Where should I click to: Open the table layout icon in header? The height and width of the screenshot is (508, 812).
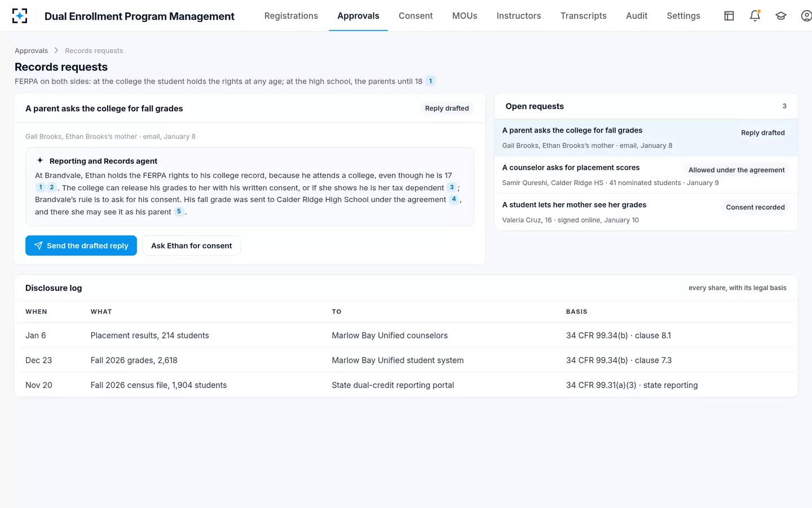tap(729, 16)
